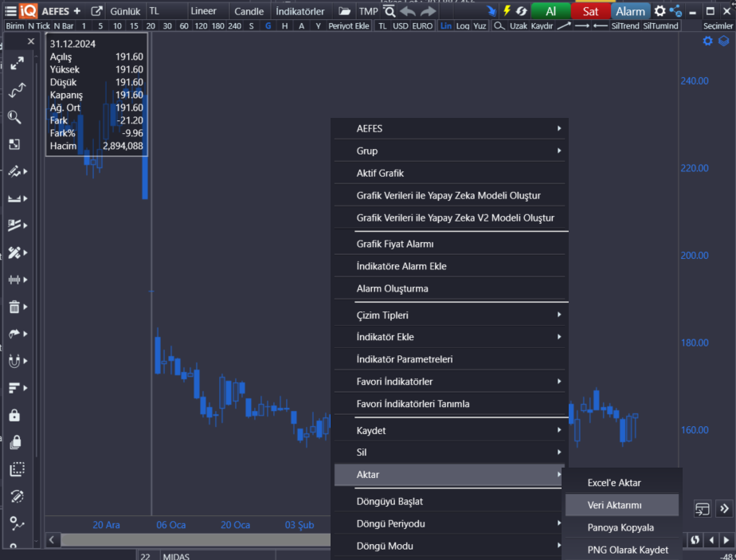Select the dashed rectangle selection tool
Image resolution: width=736 pixels, height=560 pixels.
[17, 469]
